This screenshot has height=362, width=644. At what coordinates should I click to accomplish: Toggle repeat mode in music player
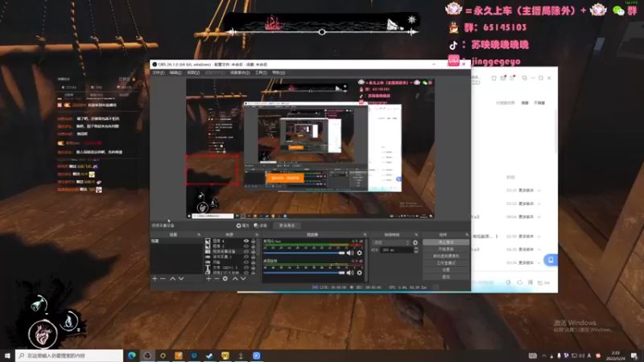tap(519, 282)
